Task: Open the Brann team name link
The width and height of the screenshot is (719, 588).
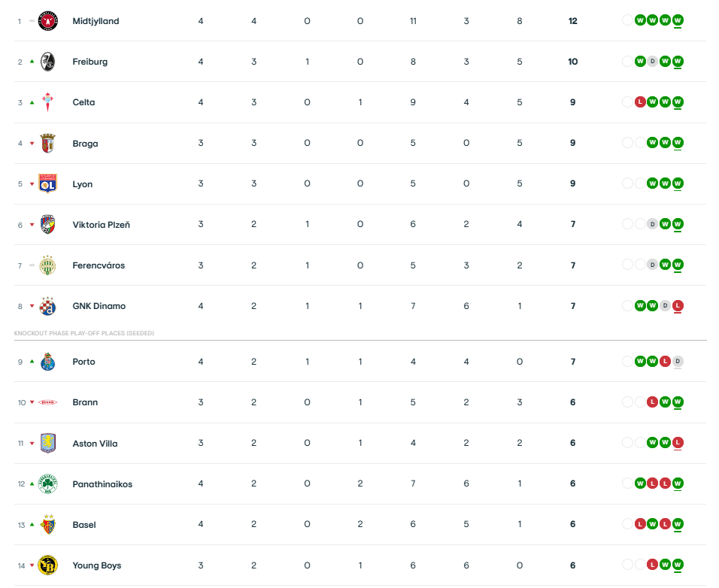Action: pyautogui.click(x=85, y=402)
